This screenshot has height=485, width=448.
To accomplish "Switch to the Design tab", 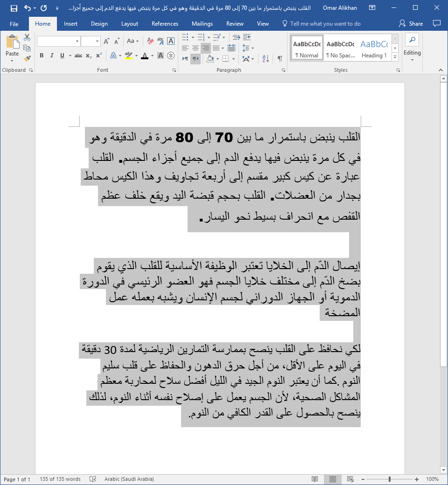I will 99,24.
